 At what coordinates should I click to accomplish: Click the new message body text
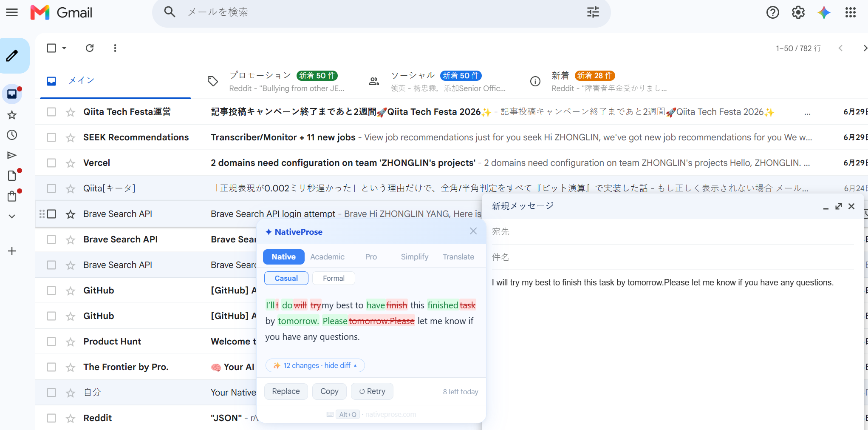[662, 282]
